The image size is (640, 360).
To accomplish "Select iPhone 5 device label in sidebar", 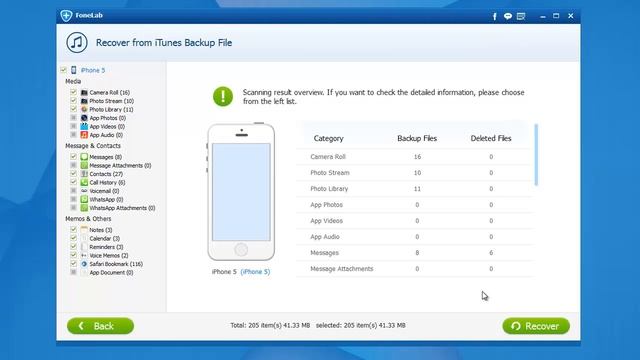I will coord(93,70).
